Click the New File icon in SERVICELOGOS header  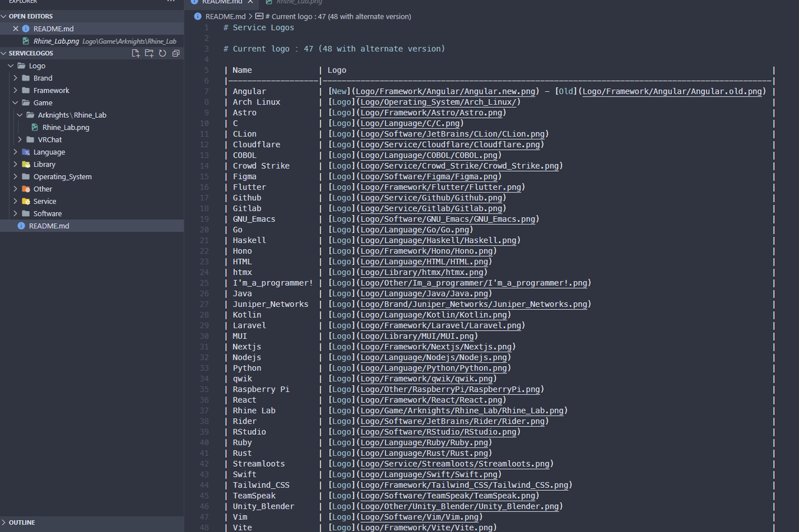(x=136, y=53)
